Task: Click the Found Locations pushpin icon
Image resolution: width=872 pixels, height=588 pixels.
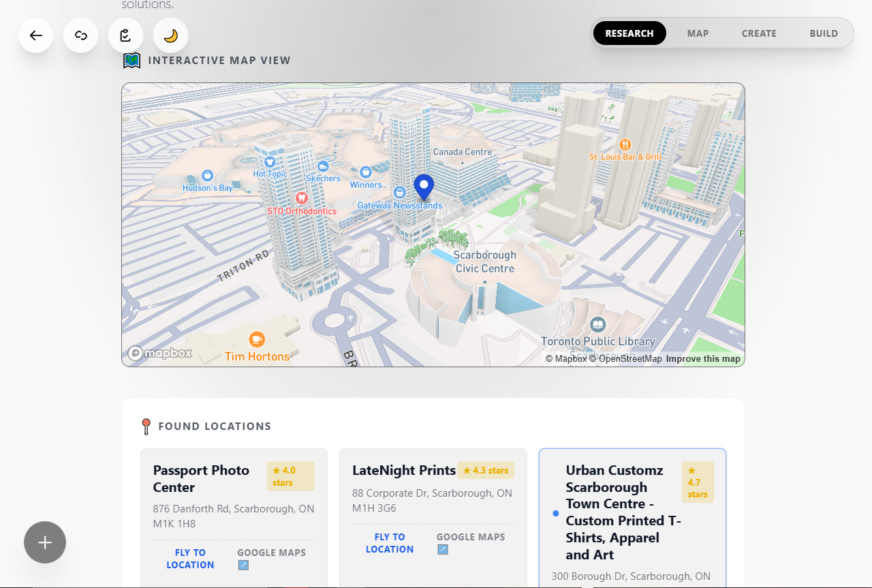Action: coord(146,427)
